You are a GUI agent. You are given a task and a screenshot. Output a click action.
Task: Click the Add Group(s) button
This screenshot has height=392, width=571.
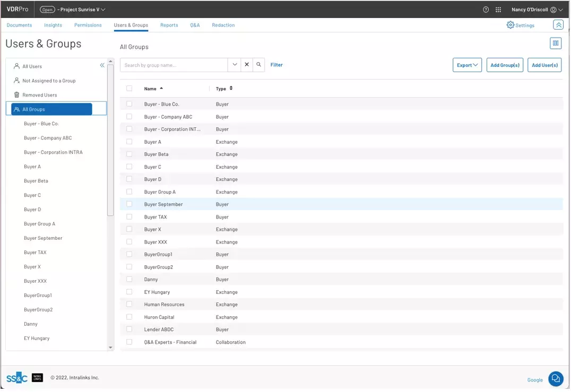tap(505, 65)
